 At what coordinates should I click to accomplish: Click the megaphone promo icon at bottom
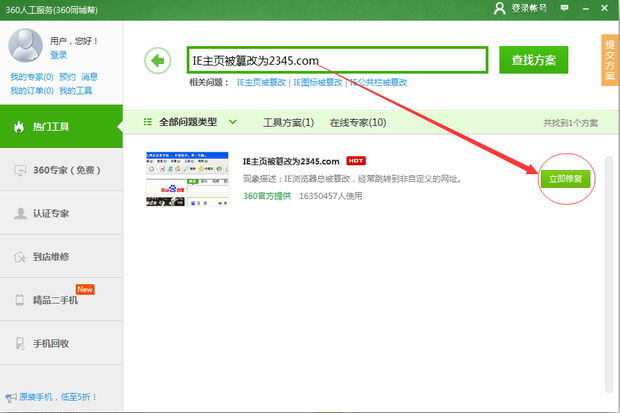click(10, 397)
